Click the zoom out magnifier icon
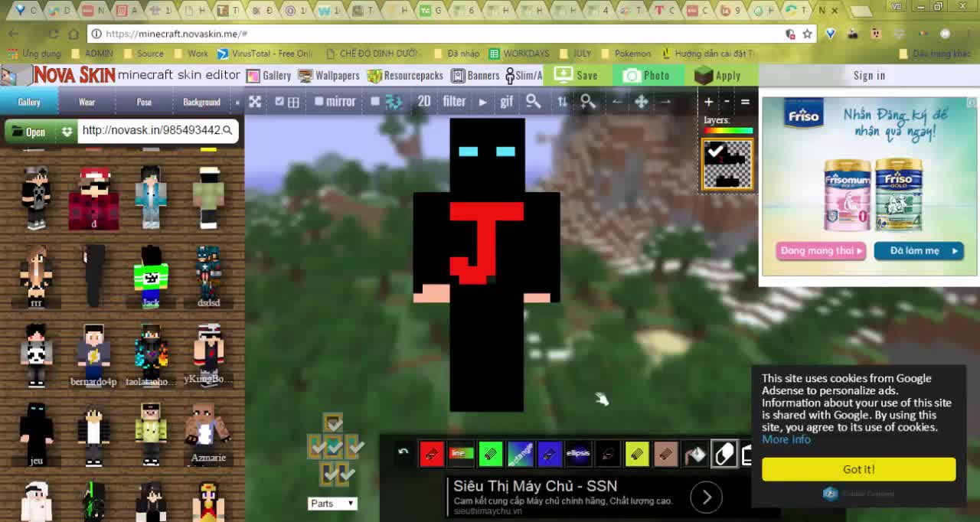980x522 pixels. coord(534,102)
